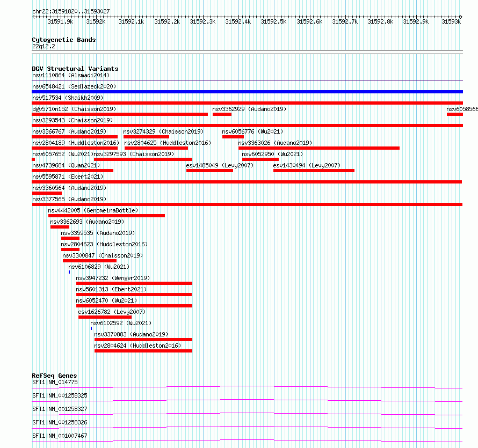Image resolution: width=478 pixels, height=448 pixels.
Task: Click the 31592.5k ruler tick label
Action: click(x=273, y=21)
